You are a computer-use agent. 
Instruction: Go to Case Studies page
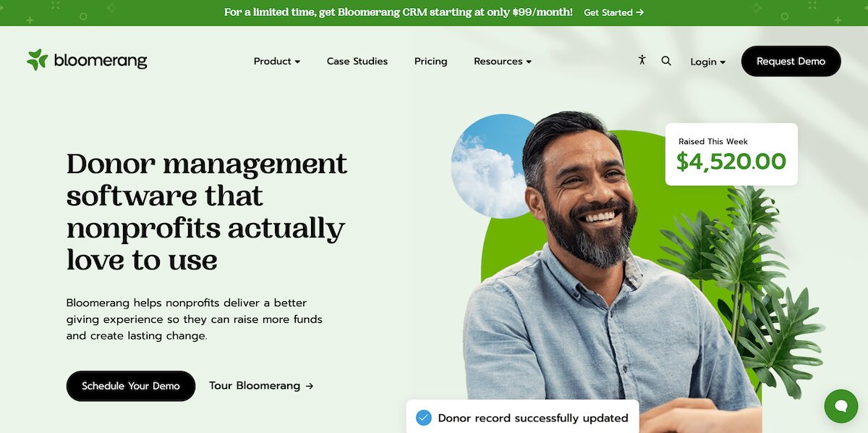[x=357, y=62]
